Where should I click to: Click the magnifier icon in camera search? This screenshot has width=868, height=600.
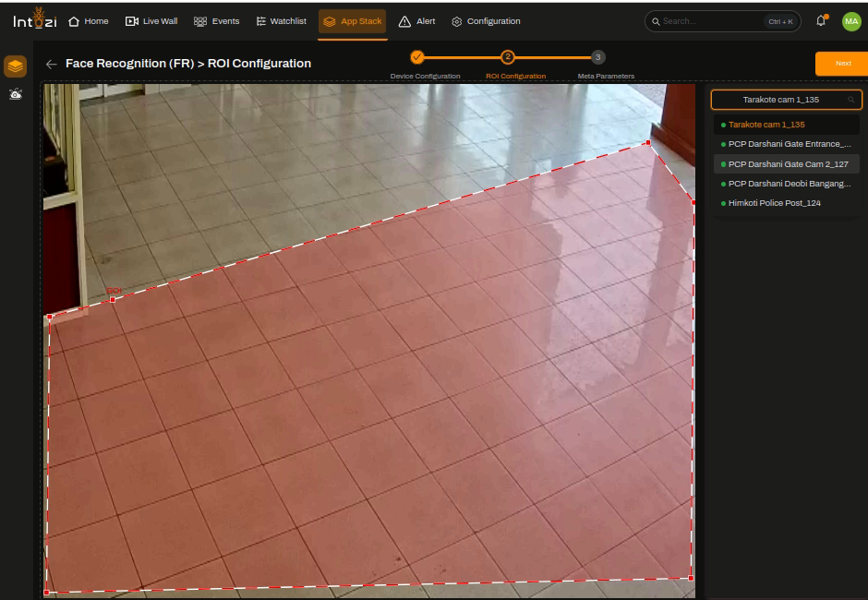click(x=850, y=100)
